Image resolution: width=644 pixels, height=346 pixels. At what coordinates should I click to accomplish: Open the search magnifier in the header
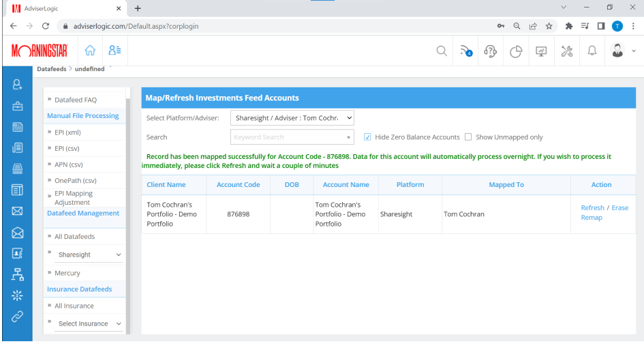pos(442,51)
